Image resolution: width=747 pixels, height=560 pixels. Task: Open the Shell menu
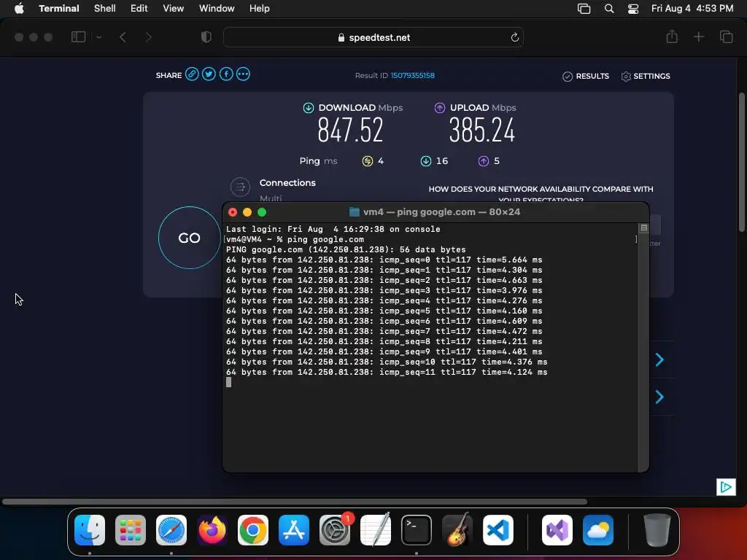pyautogui.click(x=105, y=8)
